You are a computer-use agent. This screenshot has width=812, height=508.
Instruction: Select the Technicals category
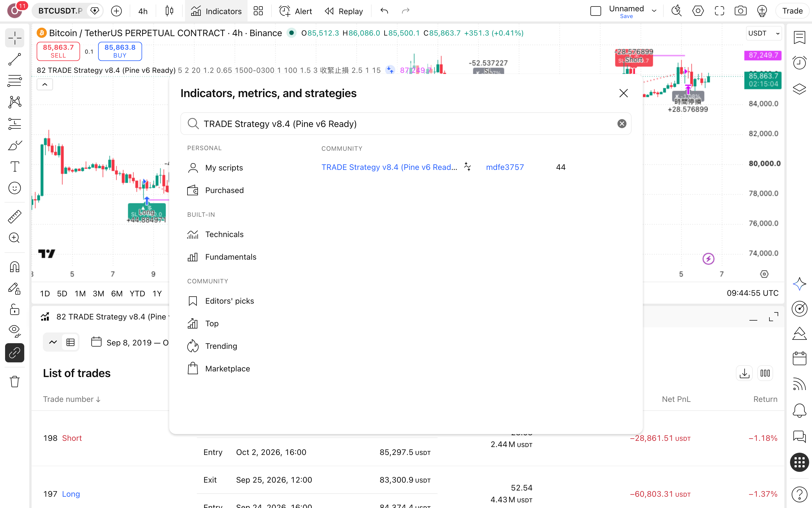215,234
